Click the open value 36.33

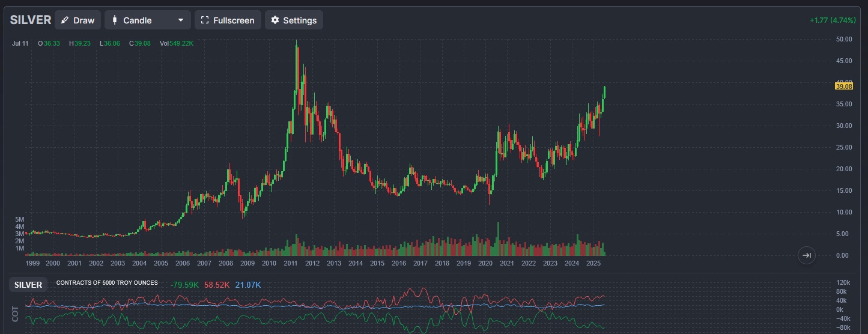pos(52,43)
